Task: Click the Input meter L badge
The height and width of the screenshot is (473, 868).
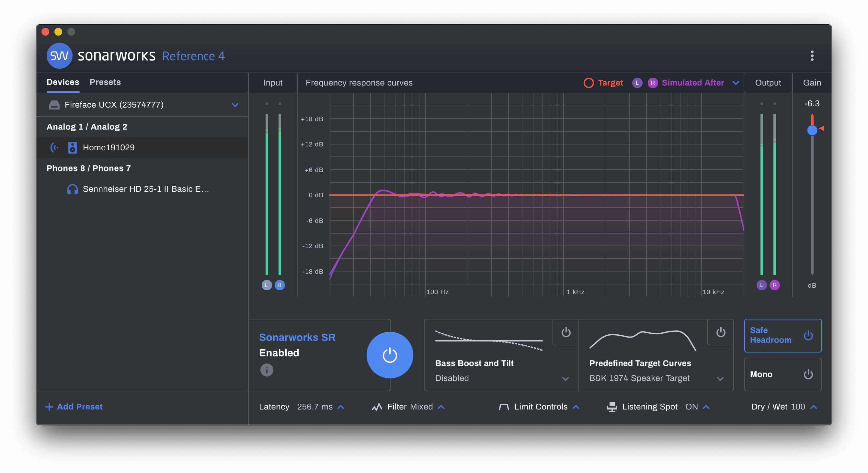Action: tap(267, 285)
